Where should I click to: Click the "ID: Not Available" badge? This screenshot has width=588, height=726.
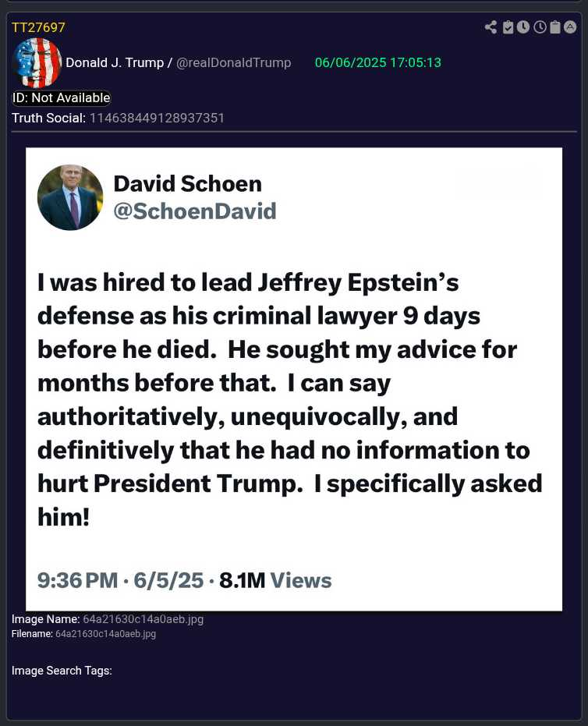coord(61,98)
